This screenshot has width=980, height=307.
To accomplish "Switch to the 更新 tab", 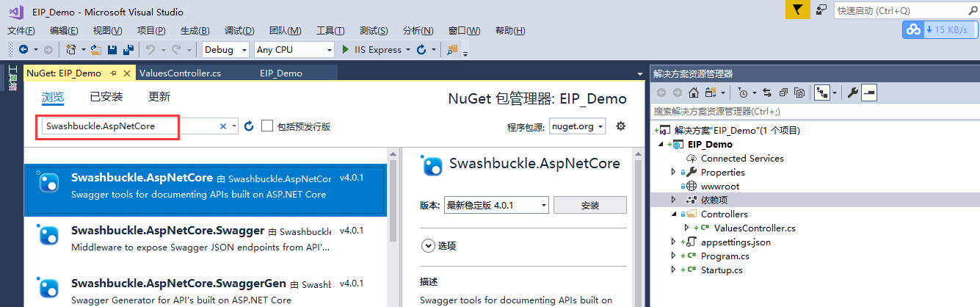I will tap(159, 97).
